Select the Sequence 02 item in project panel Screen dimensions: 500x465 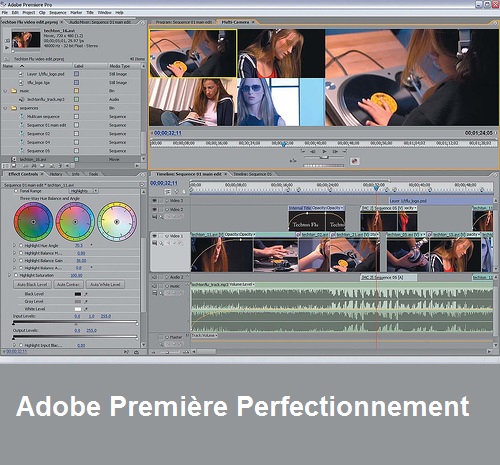point(38,134)
